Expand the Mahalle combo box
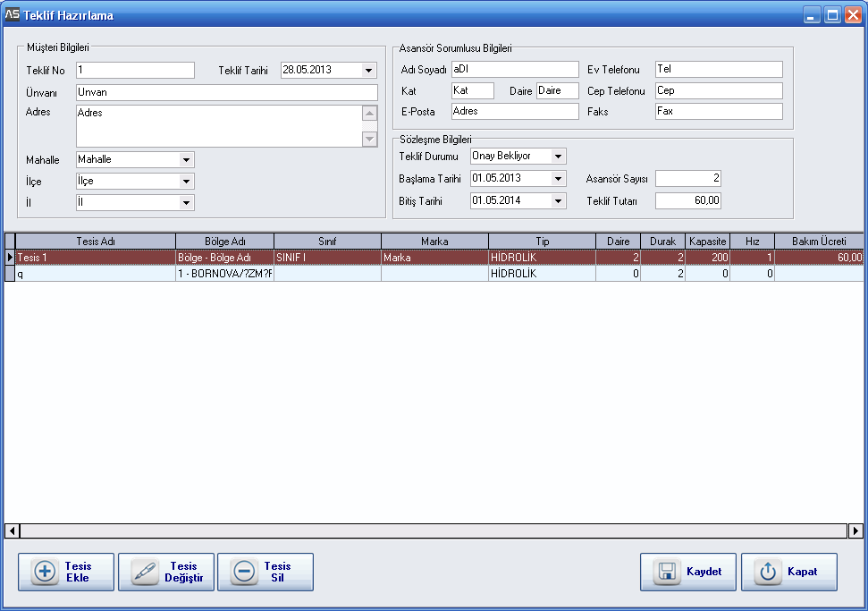Image resolution: width=868 pixels, height=611 pixels. (187, 159)
